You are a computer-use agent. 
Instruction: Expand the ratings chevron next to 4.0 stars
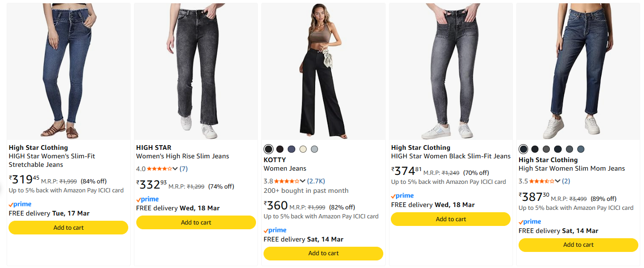click(176, 169)
